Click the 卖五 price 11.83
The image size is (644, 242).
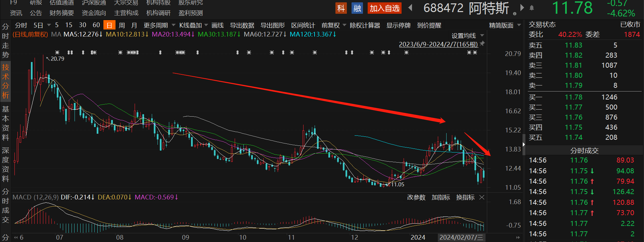(x=573, y=45)
